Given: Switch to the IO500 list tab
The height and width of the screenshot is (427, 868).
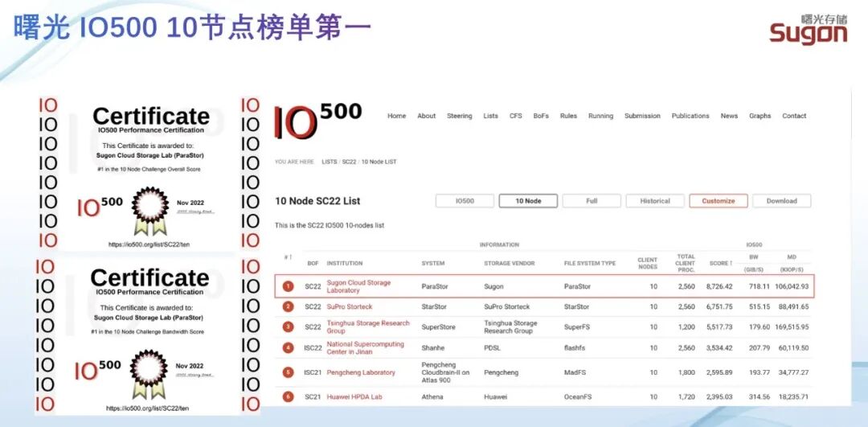Looking at the screenshot, I should point(465,201).
